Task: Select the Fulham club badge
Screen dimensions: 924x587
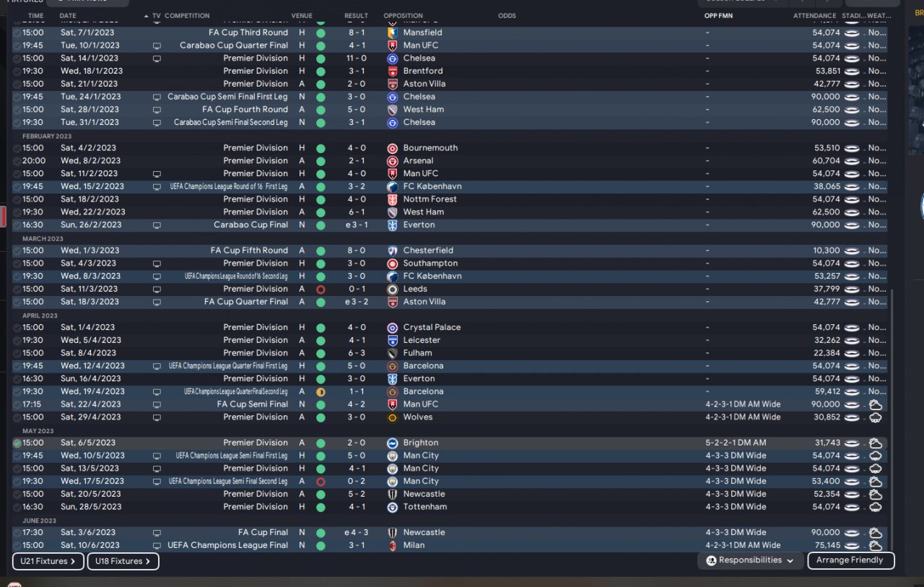Action: click(393, 353)
